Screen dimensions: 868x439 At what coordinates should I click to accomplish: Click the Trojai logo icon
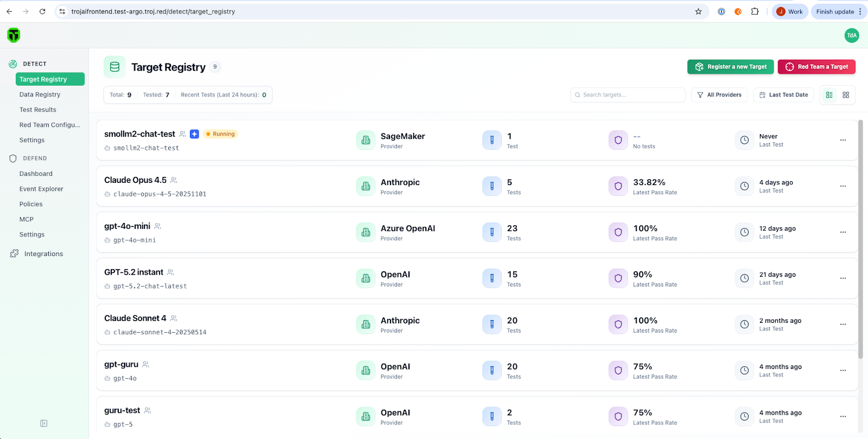point(14,35)
